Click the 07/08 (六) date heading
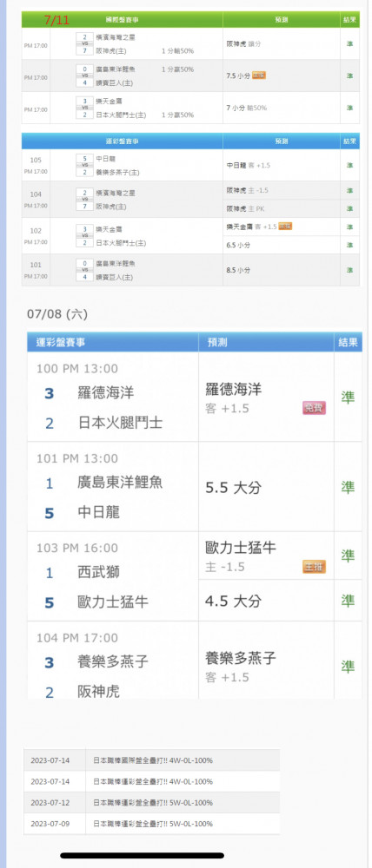This screenshot has width=372, height=868. click(x=57, y=314)
